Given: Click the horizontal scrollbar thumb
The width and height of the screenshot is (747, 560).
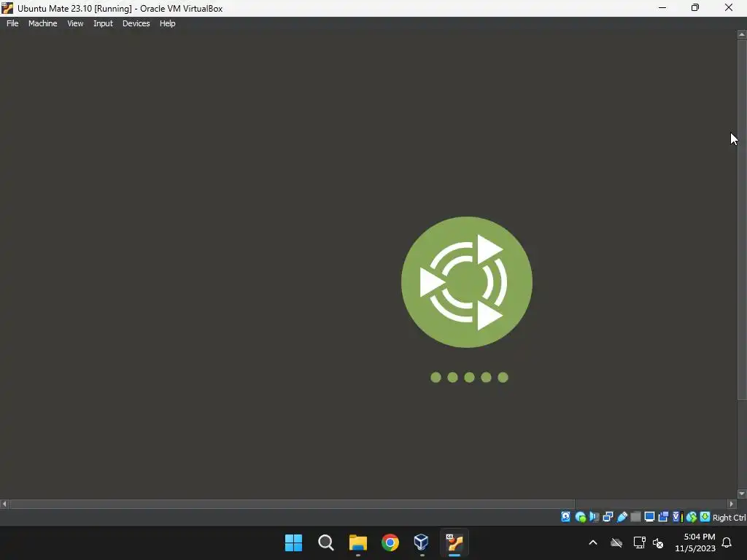Looking at the screenshot, I should (293, 504).
